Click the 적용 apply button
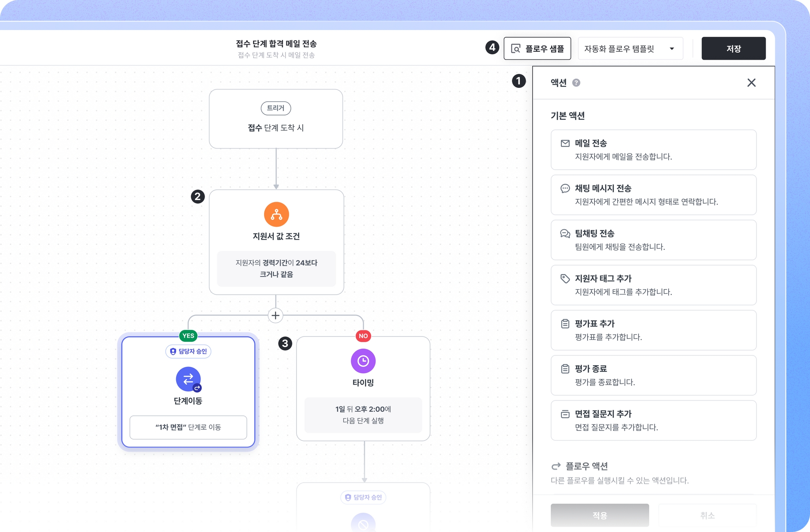The width and height of the screenshot is (810, 532). 599,515
